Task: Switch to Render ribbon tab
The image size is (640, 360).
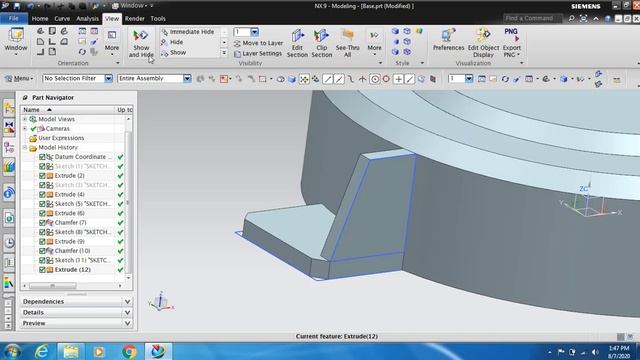Action: click(x=135, y=19)
